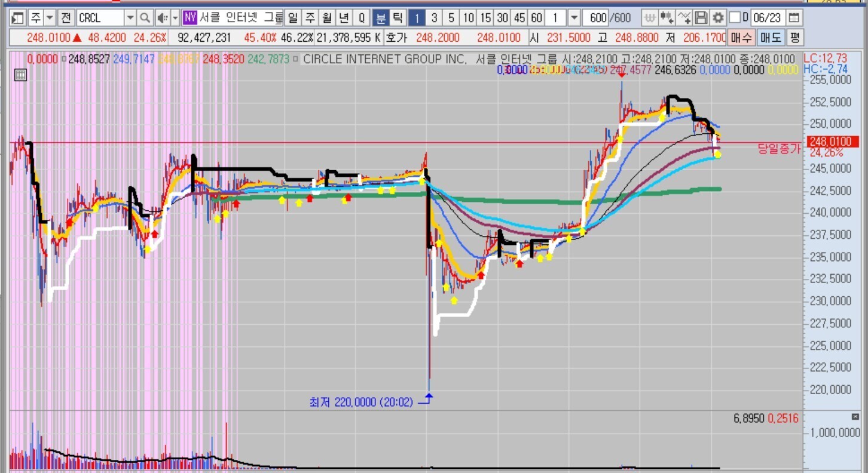Select the 1-minute interval button
Viewport: 868px width, 473px height.
417,17
